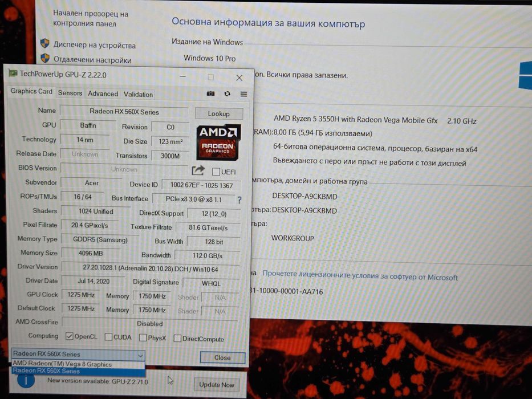Click the new version info icon
The width and height of the screenshot is (532, 399).
[26, 381]
